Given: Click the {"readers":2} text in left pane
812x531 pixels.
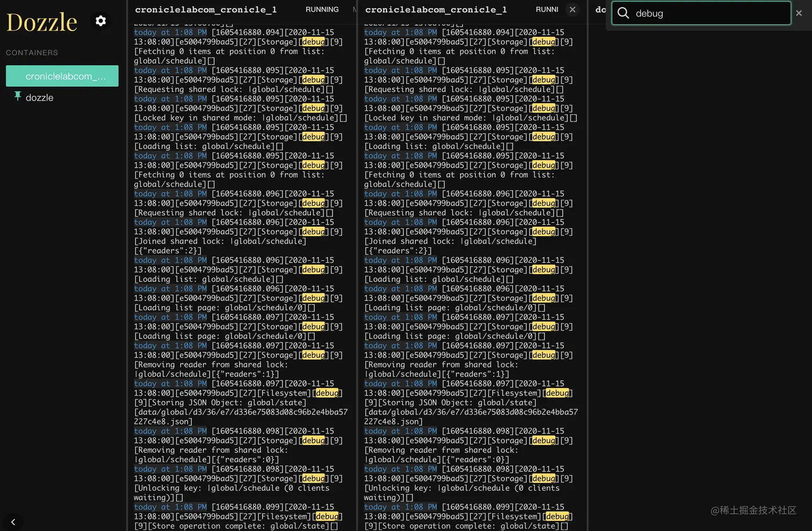Looking at the screenshot, I should [x=168, y=251].
